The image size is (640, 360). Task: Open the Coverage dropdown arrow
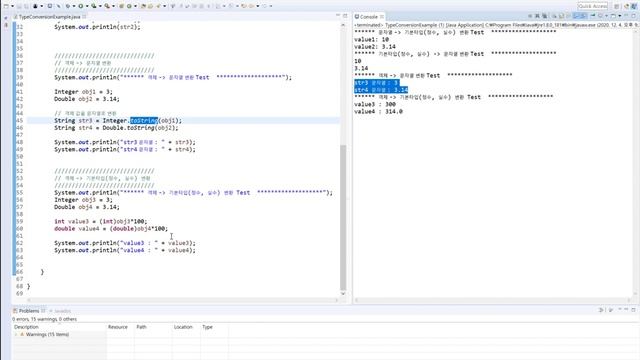tap(100, 6)
